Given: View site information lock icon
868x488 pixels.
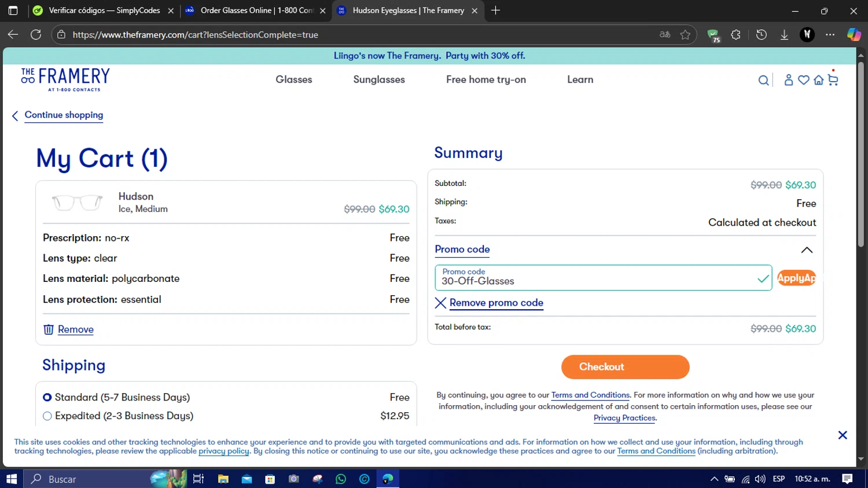Looking at the screenshot, I should 61,35.
